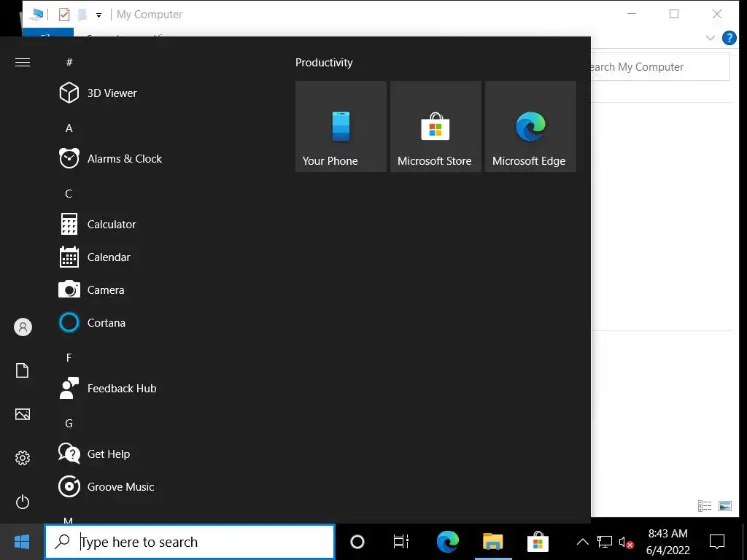747x560 pixels.
Task: Open Task View on the taskbar
Action: (401, 542)
